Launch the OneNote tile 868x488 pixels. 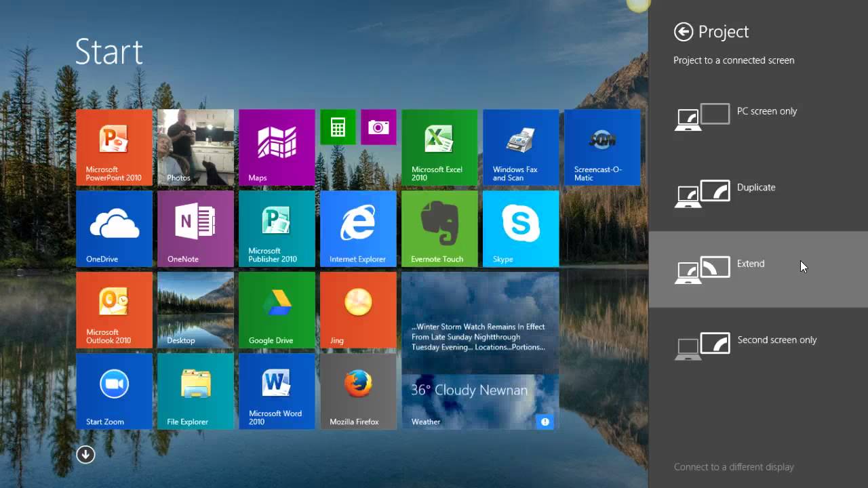(195, 228)
